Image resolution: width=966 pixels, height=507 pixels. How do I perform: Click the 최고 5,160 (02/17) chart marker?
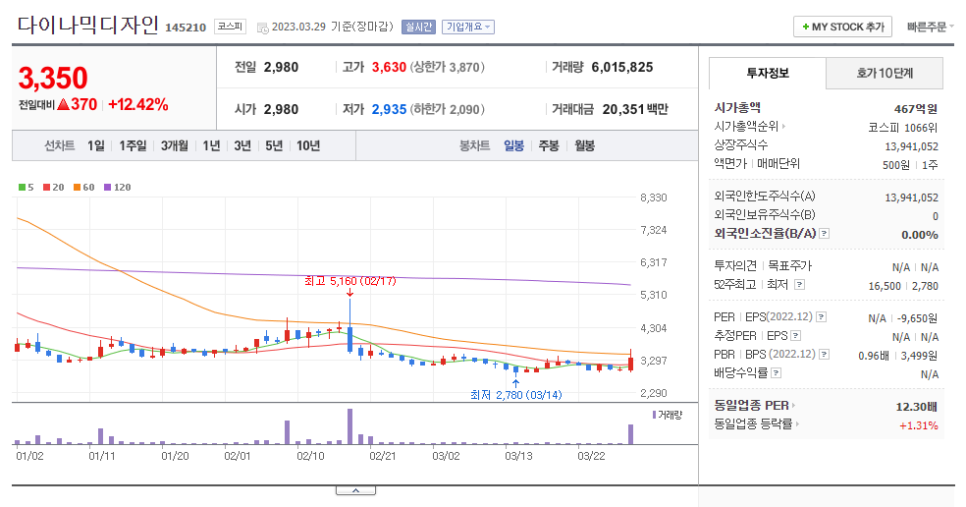tap(350, 281)
